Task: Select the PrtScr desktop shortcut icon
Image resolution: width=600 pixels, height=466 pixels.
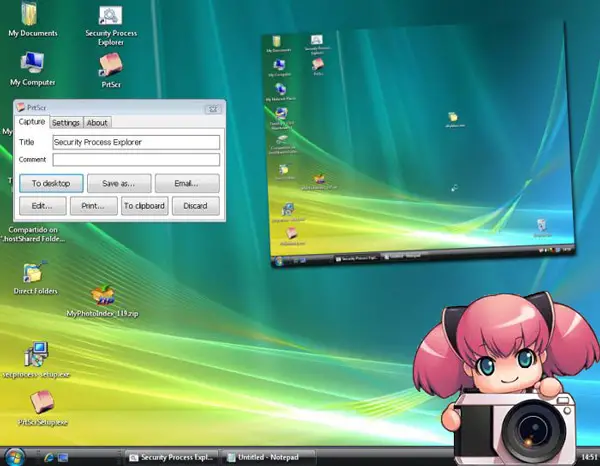Action: [x=111, y=71]
